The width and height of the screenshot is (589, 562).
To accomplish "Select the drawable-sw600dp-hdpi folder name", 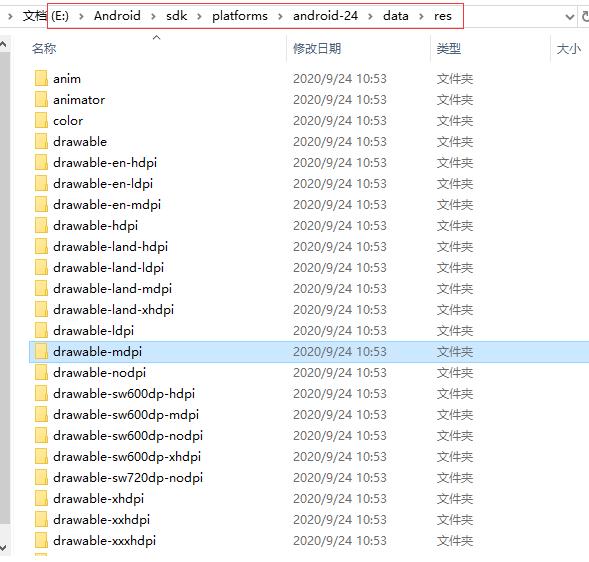I will (124, 393).
